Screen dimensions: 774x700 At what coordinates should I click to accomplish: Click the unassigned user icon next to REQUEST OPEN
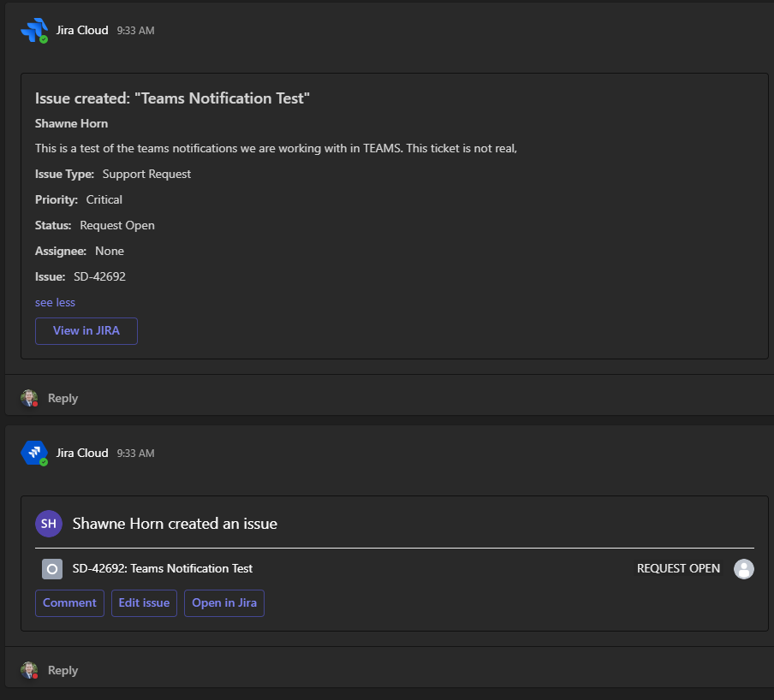[743, 569]
